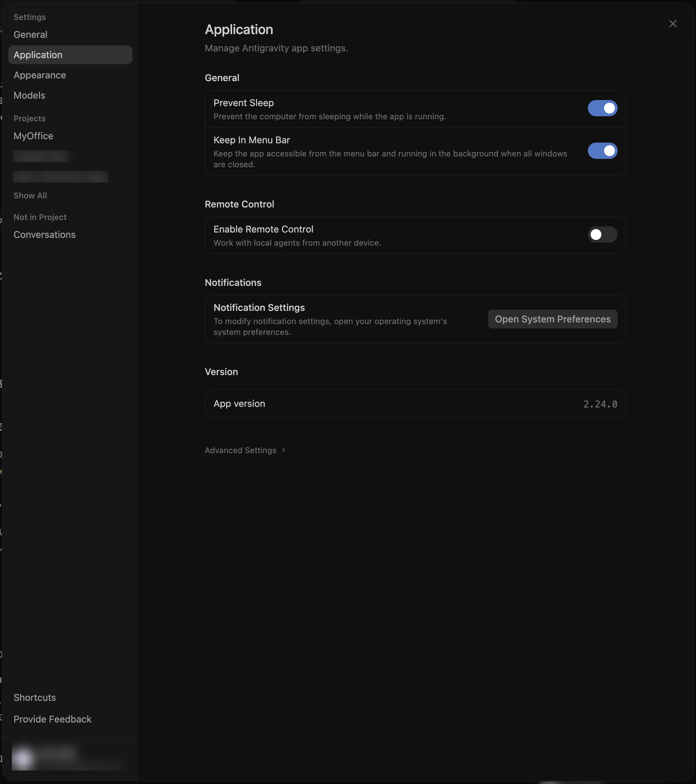Click the Remote Control section heading

[239, 204]
